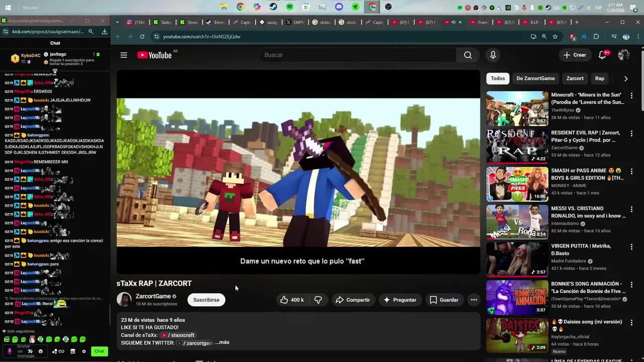Open the Chrome extensions puzzle menu
The width and height of the screenshot is (644, 362).
click(596, 37)
